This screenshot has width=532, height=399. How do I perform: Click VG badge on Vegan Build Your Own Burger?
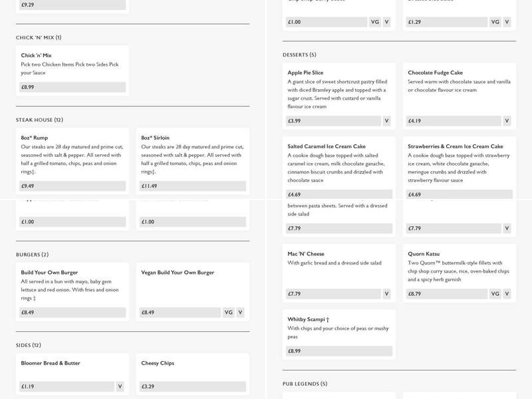coord(228,313)
